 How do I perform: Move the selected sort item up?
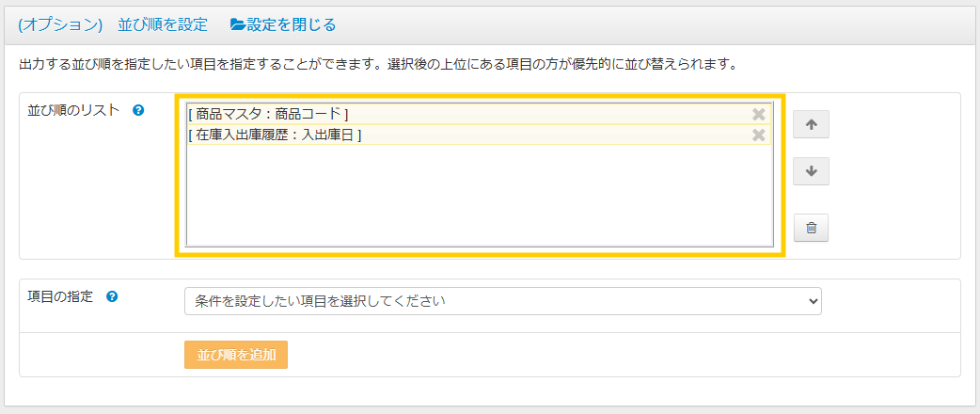(811, 122)
